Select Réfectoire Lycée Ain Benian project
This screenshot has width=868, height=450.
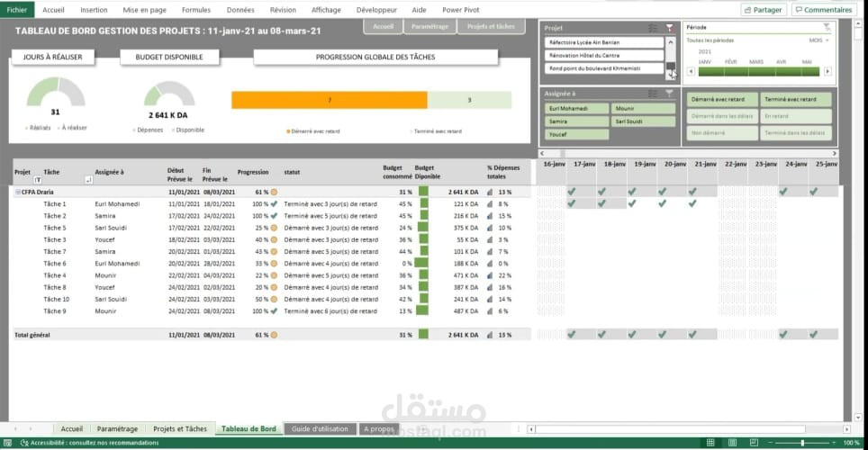[603, 42]
